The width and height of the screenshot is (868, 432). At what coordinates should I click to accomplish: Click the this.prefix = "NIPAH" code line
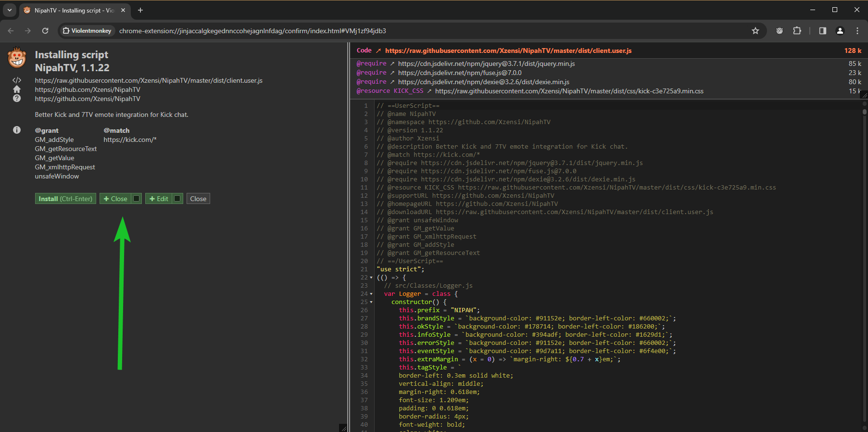tap(439, 310)
